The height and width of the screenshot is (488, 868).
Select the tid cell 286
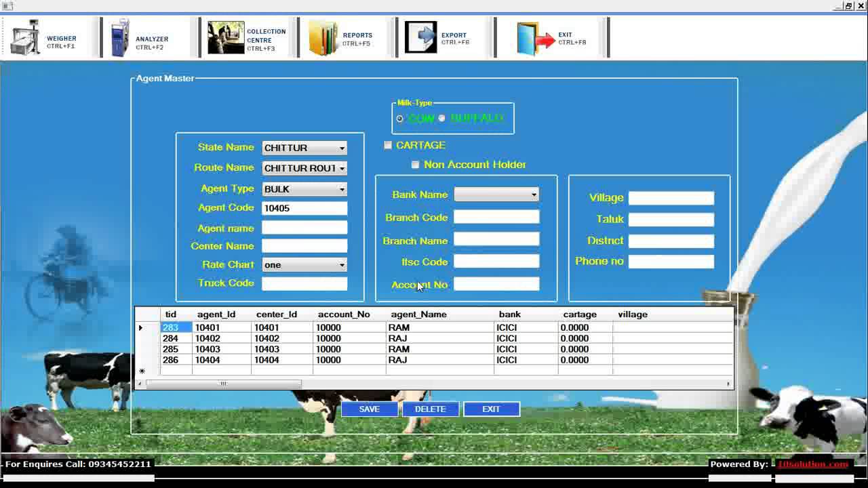pyautogui.click(x=176, y=360)
